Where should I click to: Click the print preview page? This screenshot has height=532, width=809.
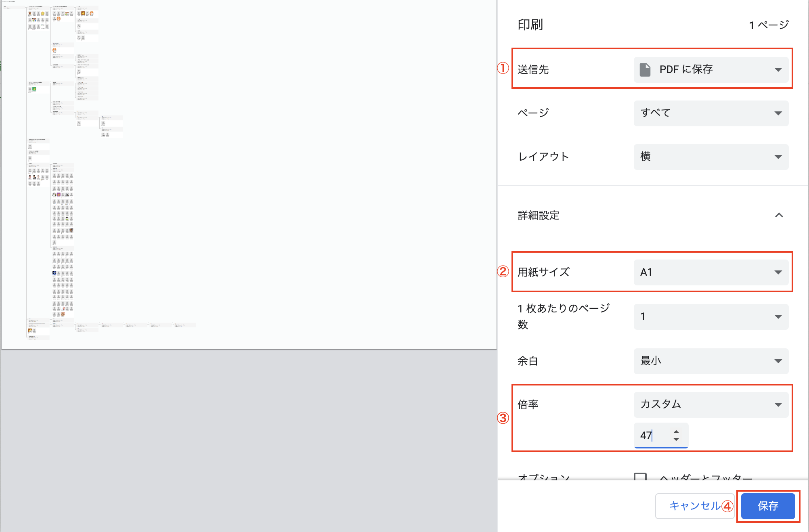pos(249,174)
